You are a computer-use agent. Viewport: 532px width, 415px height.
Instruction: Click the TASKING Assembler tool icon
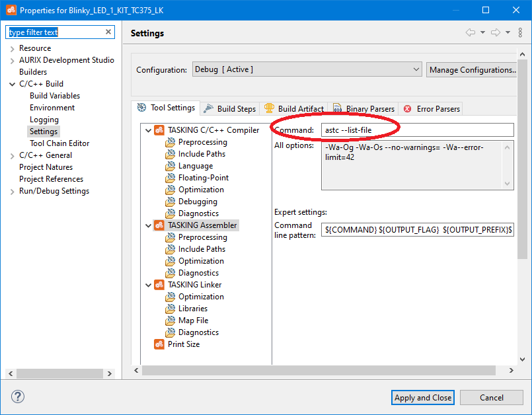[159, 225]
